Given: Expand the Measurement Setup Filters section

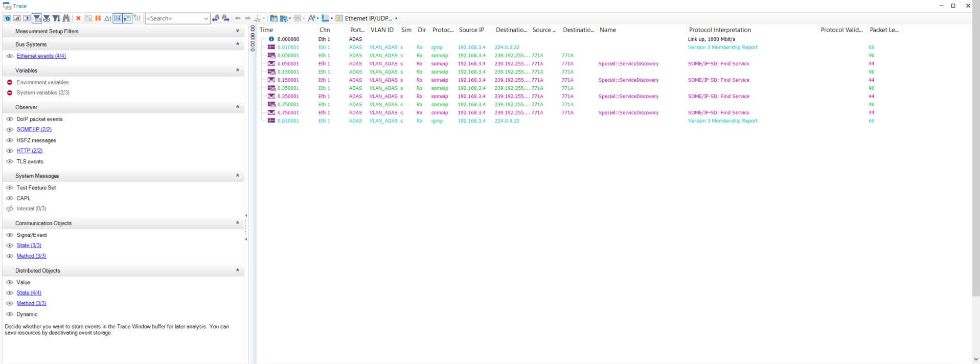Looking at the screenshot, I should click(237, 31).
